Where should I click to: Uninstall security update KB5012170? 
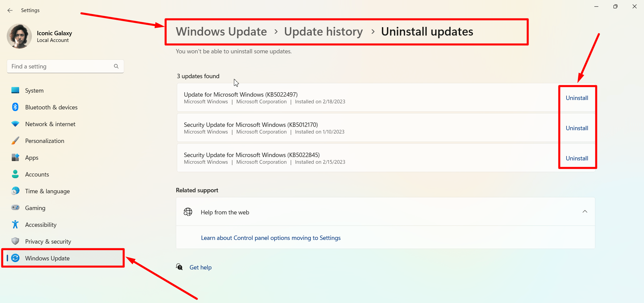[577, 128]
